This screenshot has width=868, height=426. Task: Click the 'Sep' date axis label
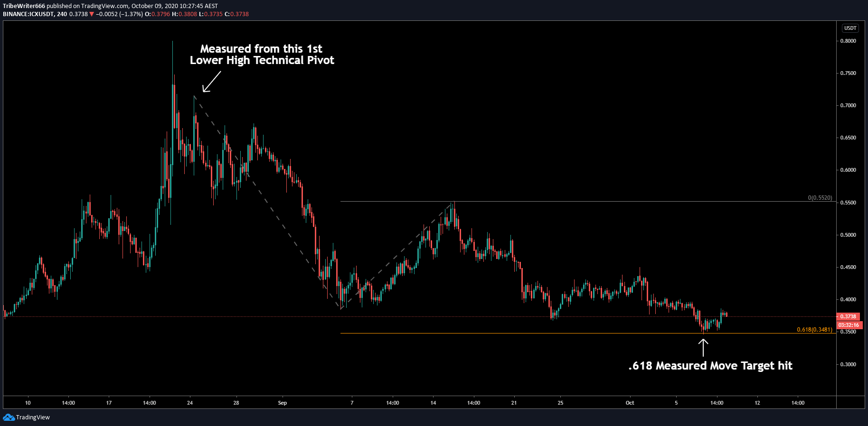click(x=283, y=403)
